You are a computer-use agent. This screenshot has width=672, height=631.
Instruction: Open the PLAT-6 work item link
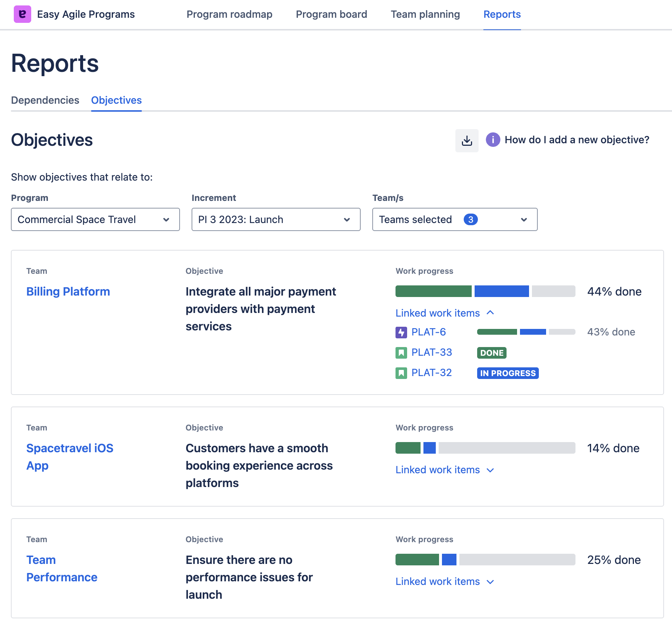click(x=429, y=332)
